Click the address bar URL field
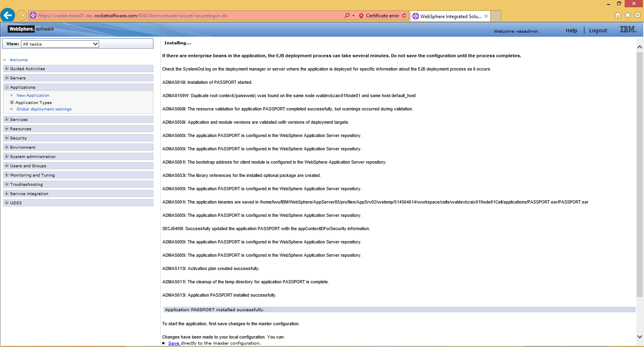644x347 pixels. point(185,16)
